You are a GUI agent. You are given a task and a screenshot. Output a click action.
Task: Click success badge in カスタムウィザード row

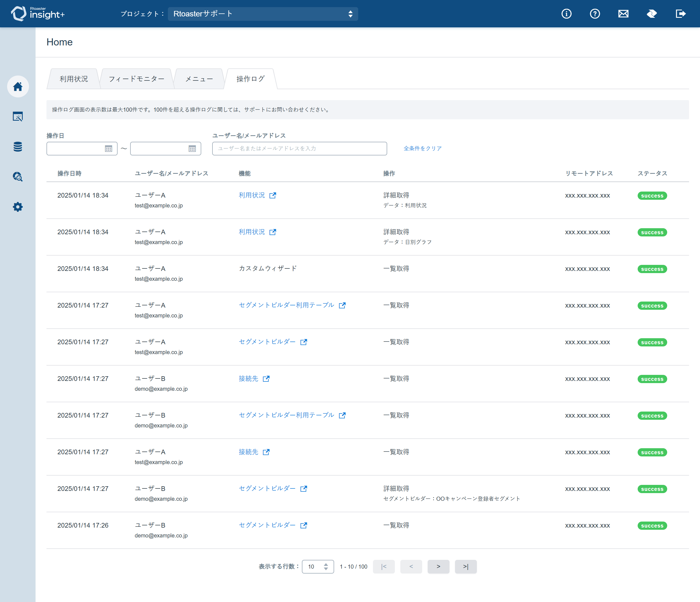tap(652, 269)
